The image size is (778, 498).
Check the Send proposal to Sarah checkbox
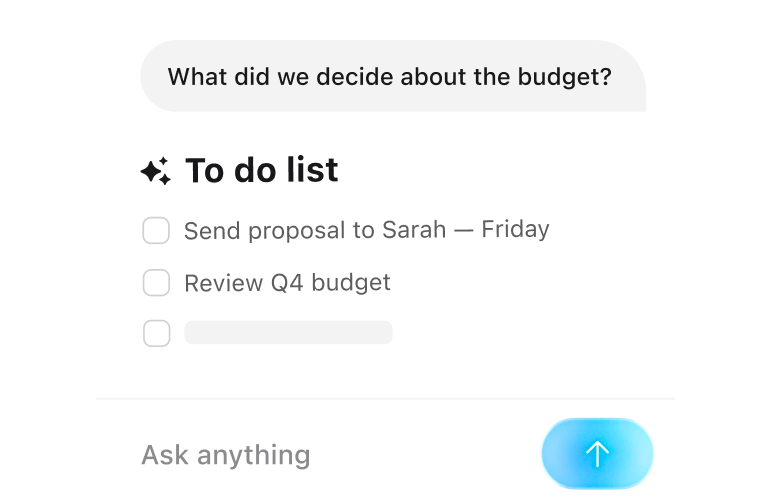[x=156, y=230]
